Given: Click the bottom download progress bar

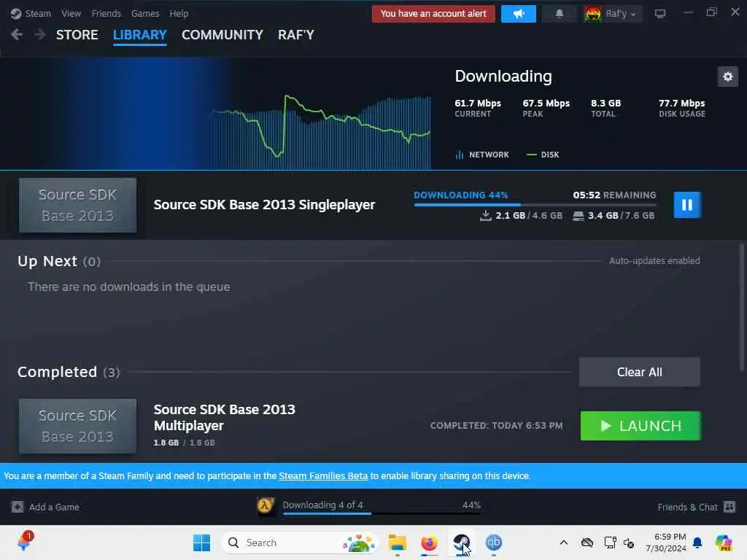Looking at the screenshot, I should pyautogui.click(x=382, y=513).
